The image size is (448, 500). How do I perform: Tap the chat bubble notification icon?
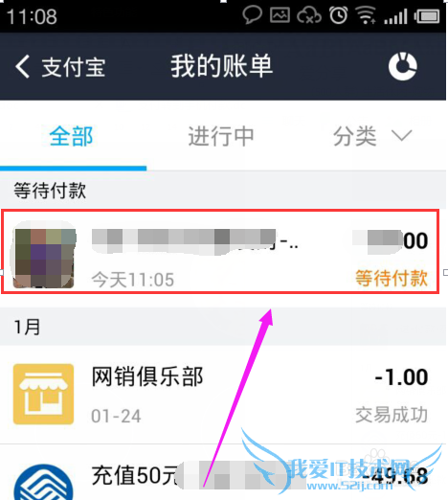252,15
